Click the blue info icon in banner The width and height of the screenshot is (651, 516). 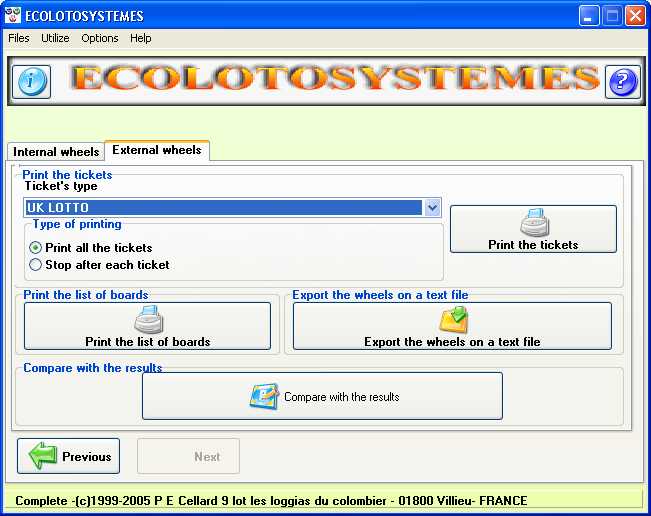[x=31, y=81]
